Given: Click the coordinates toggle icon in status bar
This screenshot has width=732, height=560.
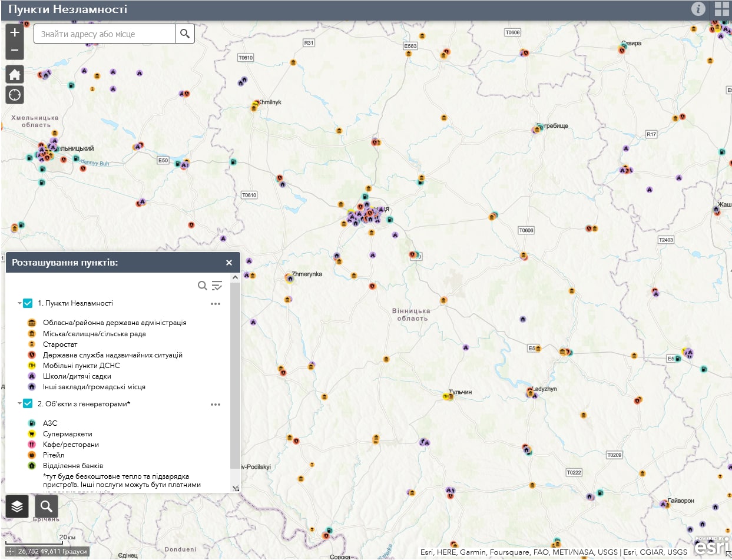Looking at the screenshot, I should 9,552.
